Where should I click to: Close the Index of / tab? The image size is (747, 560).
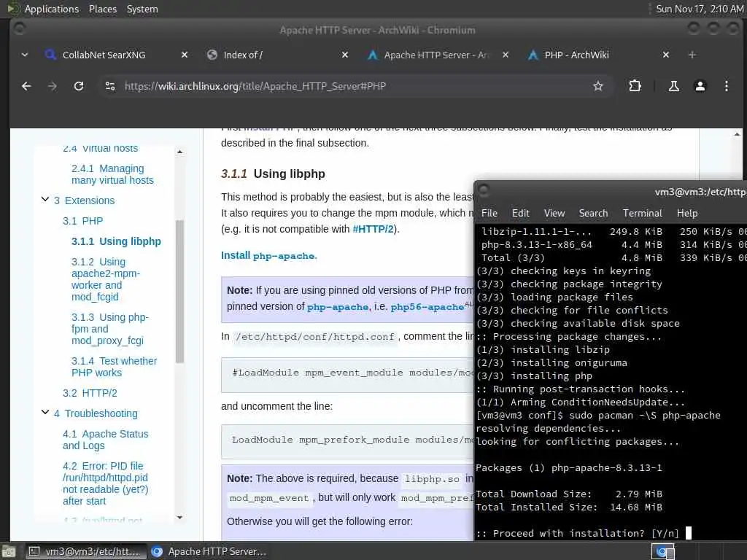345,55
